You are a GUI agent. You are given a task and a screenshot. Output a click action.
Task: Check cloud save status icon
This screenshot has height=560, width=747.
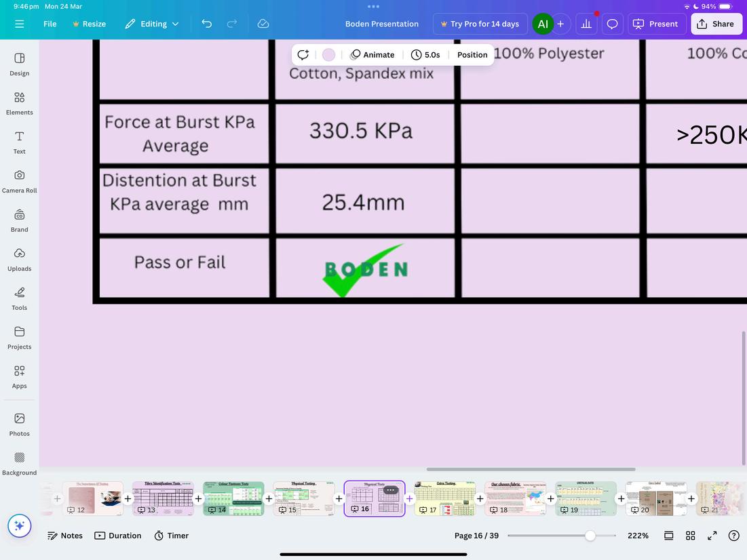tap(263, 24)
